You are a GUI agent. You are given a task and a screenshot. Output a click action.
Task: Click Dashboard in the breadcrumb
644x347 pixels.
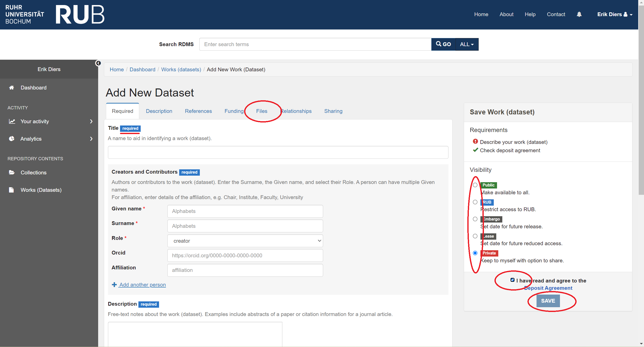(142, 70)
